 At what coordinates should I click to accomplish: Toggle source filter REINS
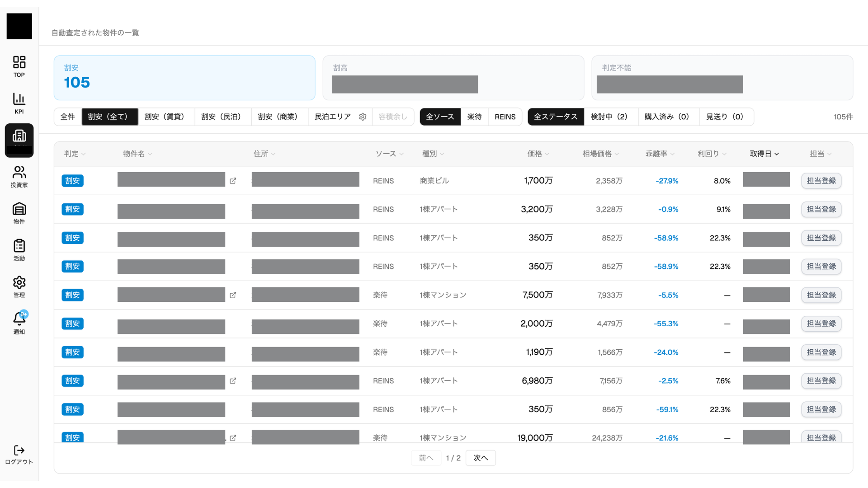tap(505, 117)
